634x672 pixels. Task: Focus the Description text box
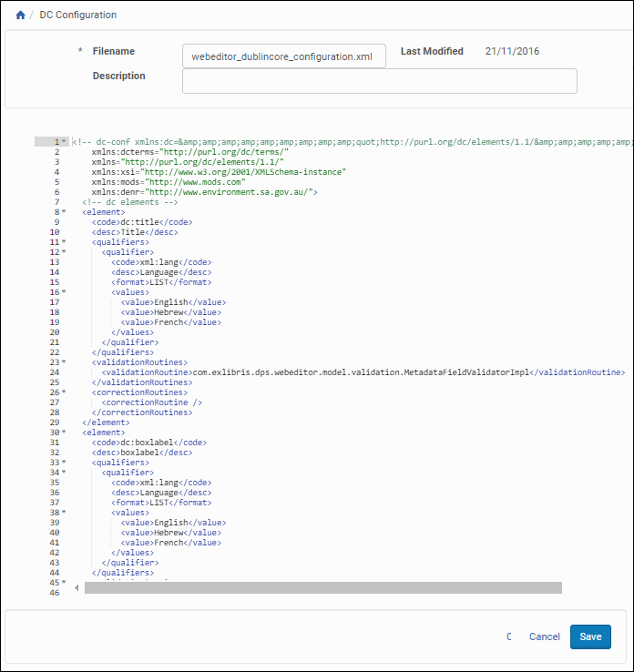pyautogui.click(x=379, y=81)
